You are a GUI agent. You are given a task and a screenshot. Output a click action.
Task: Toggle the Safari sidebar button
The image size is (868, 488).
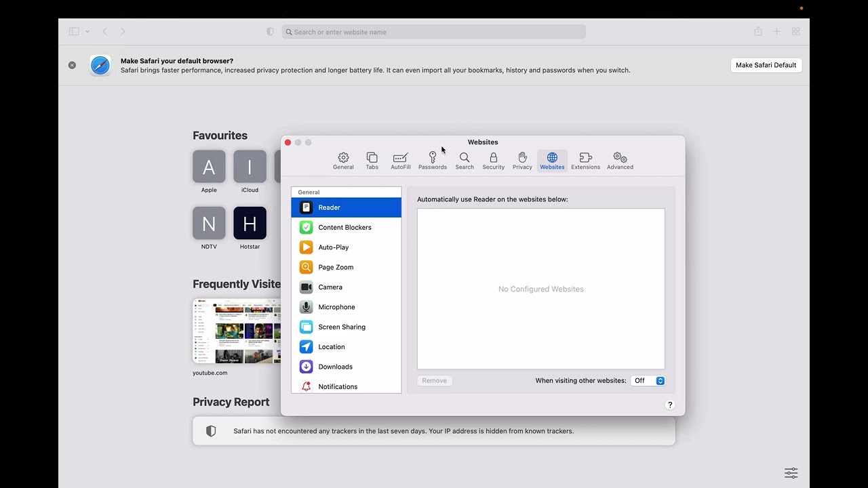pos(74,31)
